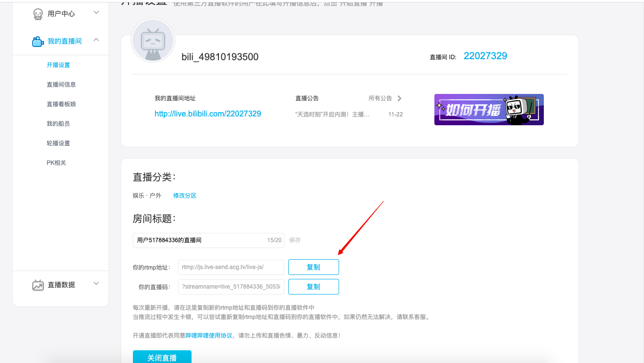Click the username bili_49810193500

pyautogui.click(x=220, y=57)
